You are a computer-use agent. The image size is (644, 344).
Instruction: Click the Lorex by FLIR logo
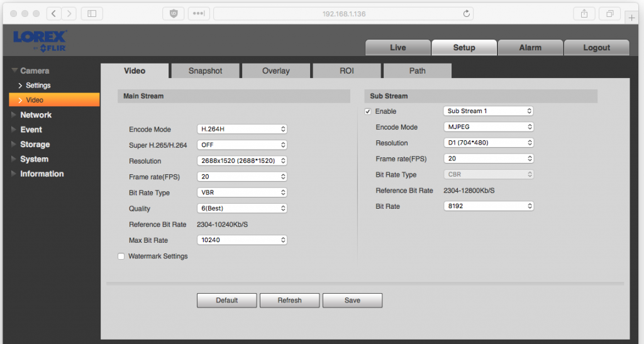click(40, 42)
